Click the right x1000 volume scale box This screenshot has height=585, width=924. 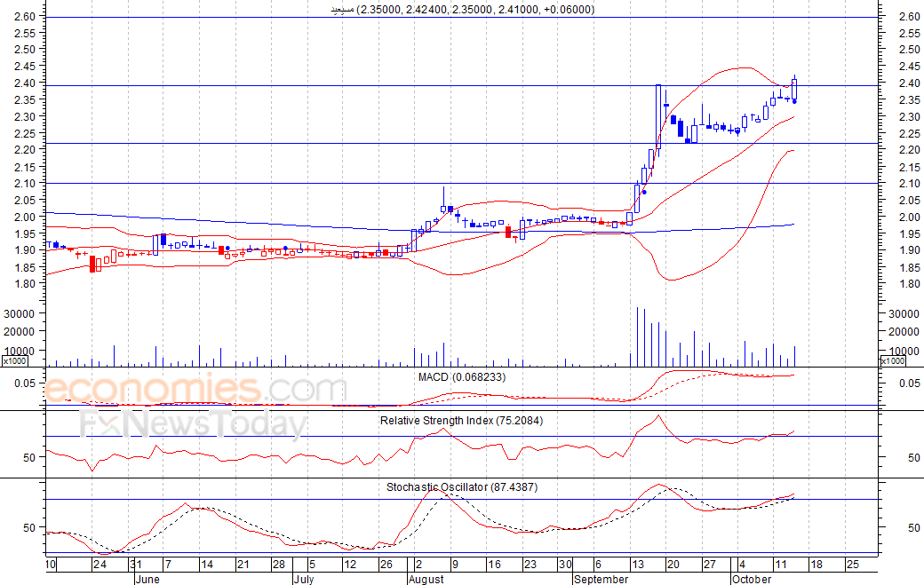892,360
